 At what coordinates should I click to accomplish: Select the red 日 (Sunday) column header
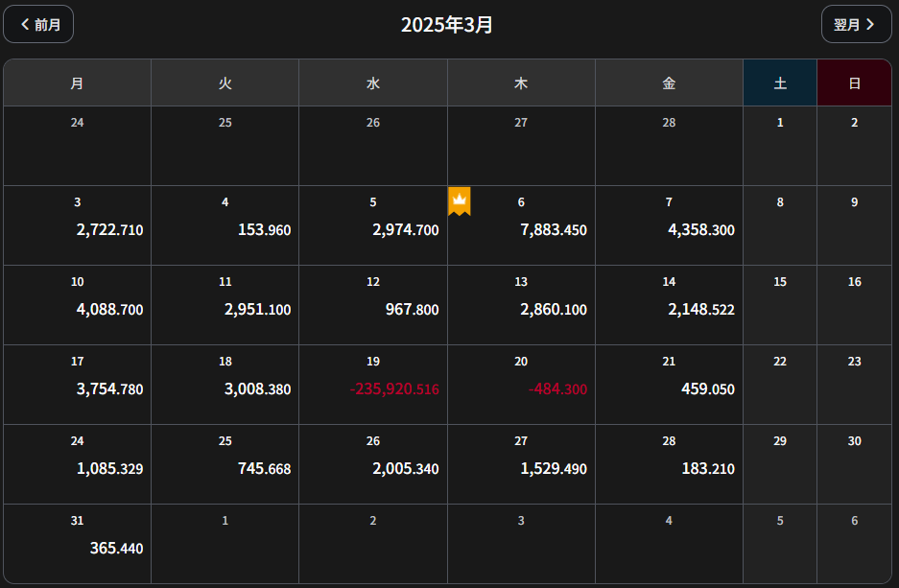854,83
